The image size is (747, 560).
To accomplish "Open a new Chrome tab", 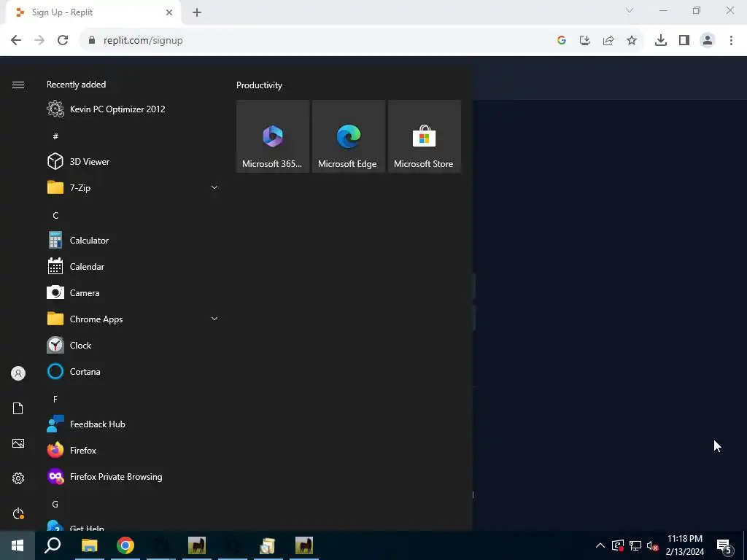I will (197, 12).
